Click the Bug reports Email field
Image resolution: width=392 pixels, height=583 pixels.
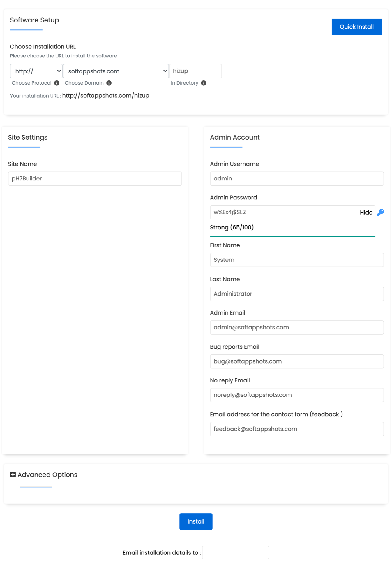(296, 361)
